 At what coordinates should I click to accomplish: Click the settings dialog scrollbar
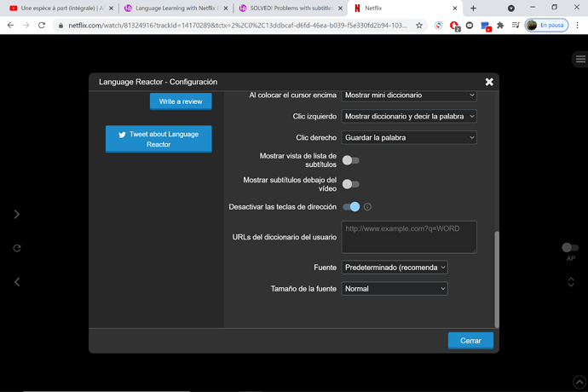coord(497,280)
